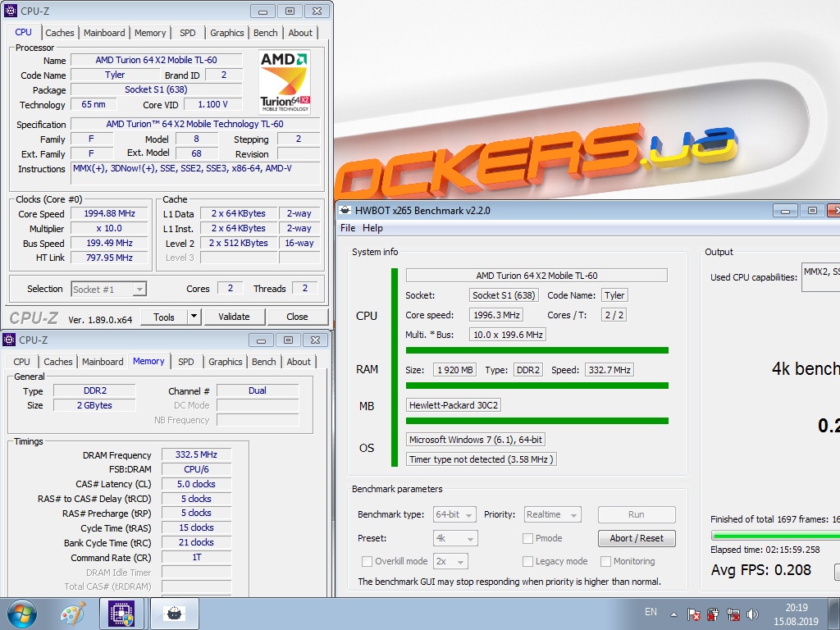Click the Instructions list field

195,174
